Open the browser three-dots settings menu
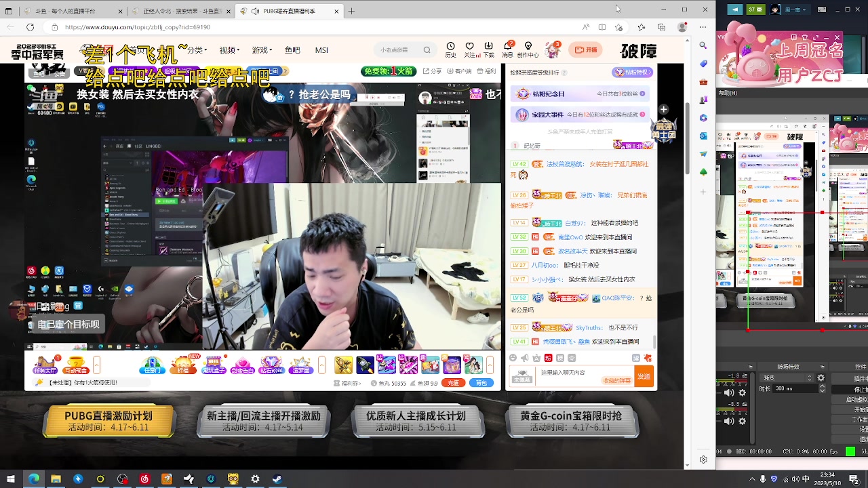Image resolution: width=868 pixels, height=488 pixels. (703, 27)
